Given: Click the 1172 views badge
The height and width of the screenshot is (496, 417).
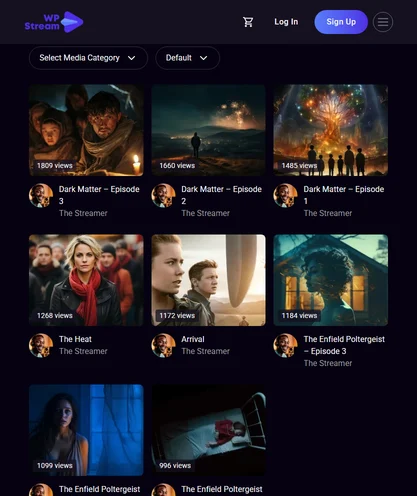Looking at the screenshot, I should [177, 316].
